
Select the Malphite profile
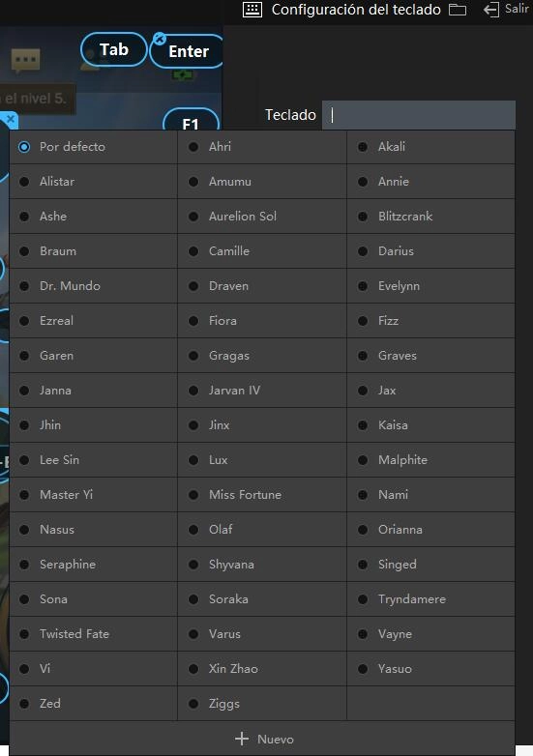(430, 460)
